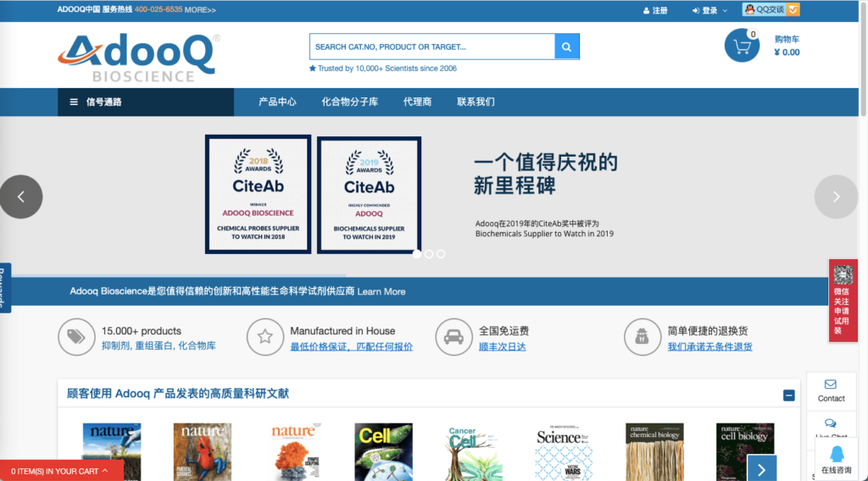Collapse the publications section minus button

coord(789,395)
